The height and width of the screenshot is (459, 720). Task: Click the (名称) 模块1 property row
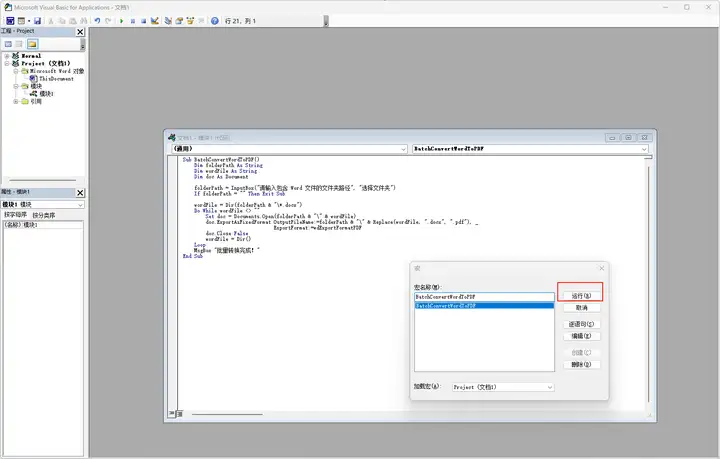point(43,225)
